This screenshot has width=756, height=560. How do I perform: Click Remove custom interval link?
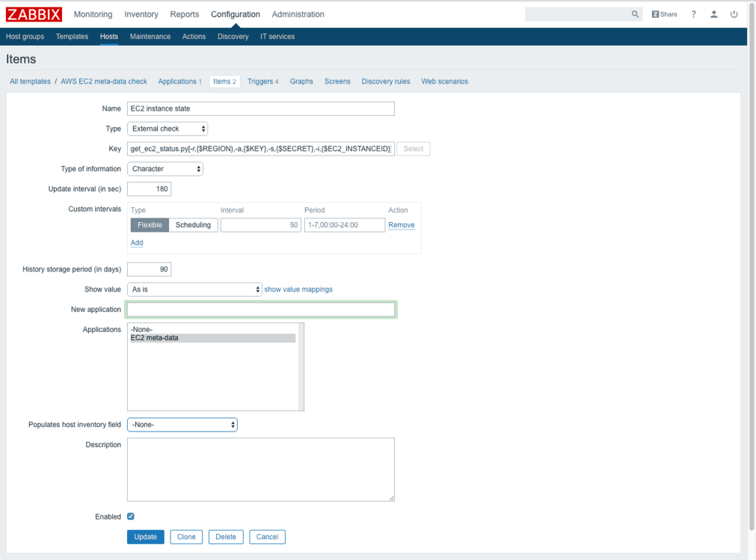401,225
